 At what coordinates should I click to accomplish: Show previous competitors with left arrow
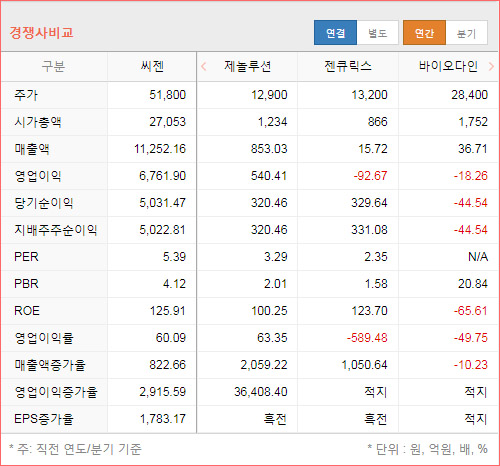pos(204,67)
